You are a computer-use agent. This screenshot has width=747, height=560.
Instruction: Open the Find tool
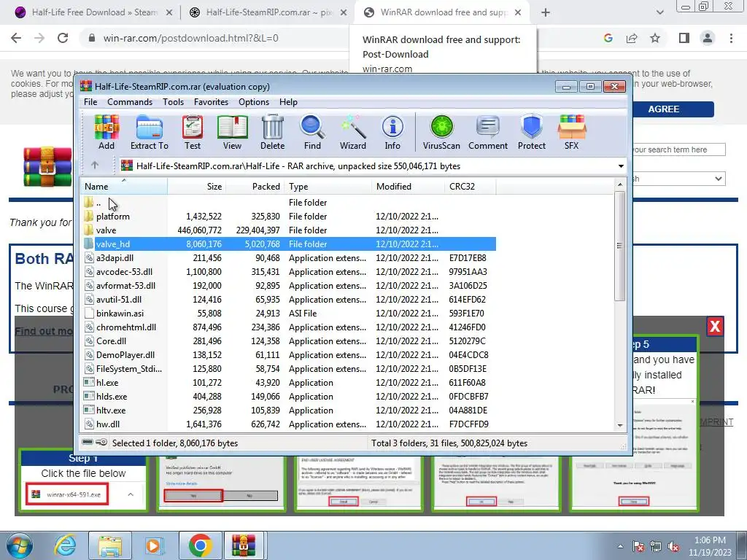pyautogui.click(x=312, y=133)
